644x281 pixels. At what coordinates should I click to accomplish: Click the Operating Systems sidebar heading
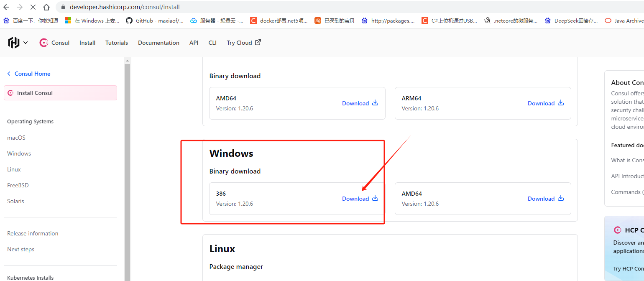[30, 122]
